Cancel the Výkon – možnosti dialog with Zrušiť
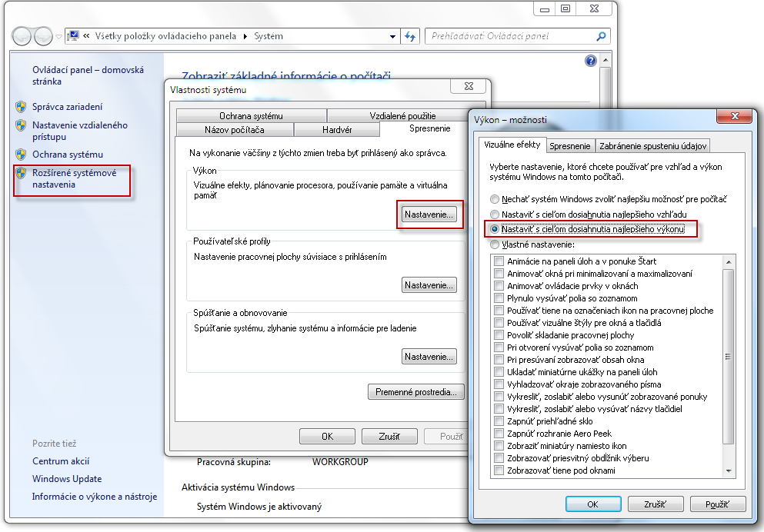The width and height of the screenshot is (764, 532). click(x=656, y=504)
